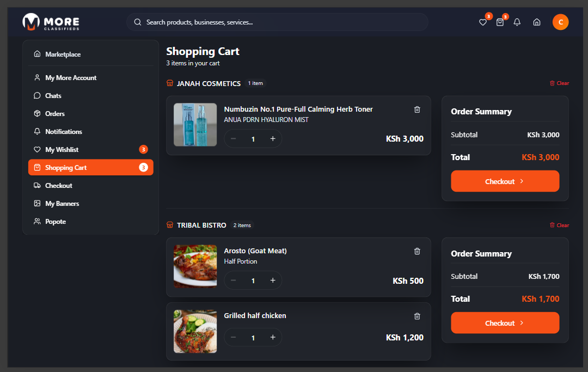
Task: Increase Arosto (Goat Meat) quantity with plus stepper
Action: pos(273,280)
